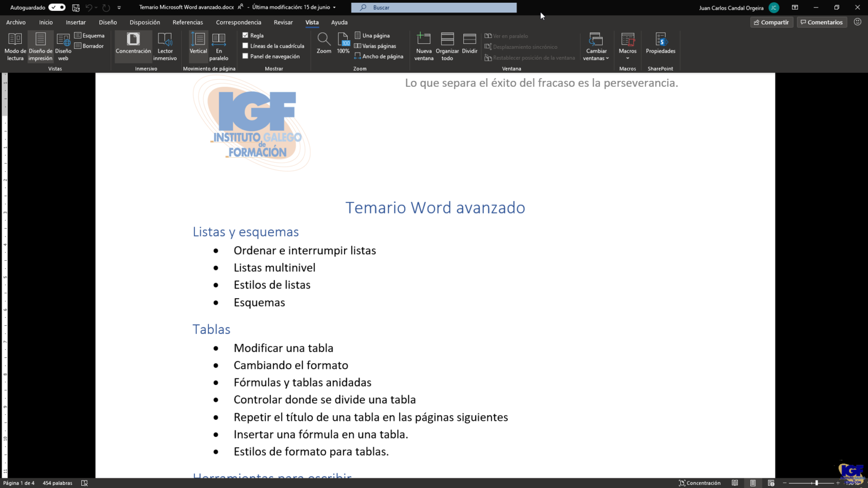Open the Insertar ribbon tab
This screenshot has height=488, width=868.
point(76,22)
